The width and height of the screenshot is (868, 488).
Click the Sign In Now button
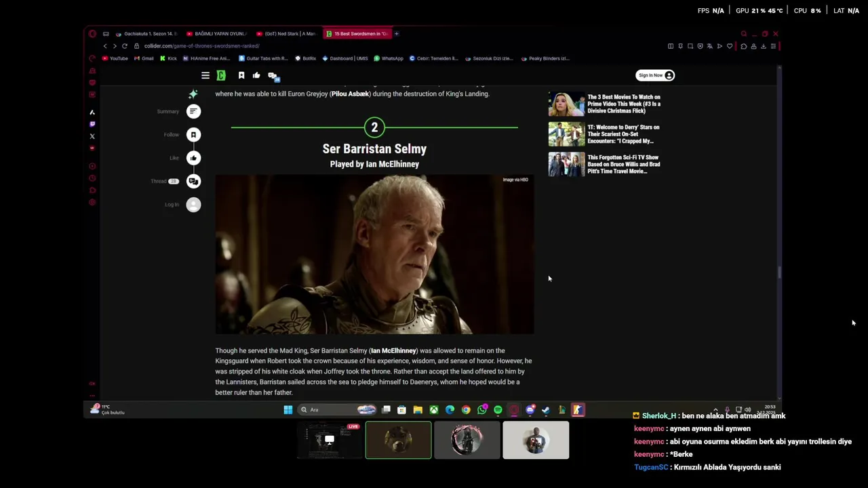[655, 75]
